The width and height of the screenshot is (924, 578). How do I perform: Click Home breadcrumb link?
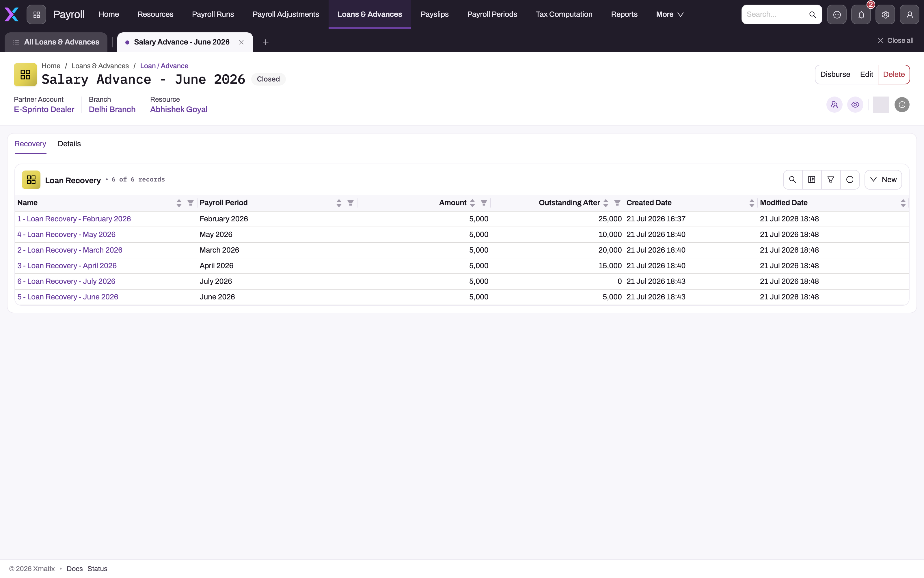pyautogui.click(x=51, y=66)
